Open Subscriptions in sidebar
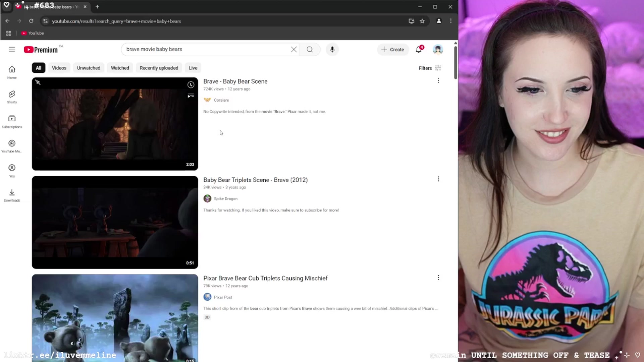 coord(12,122)
